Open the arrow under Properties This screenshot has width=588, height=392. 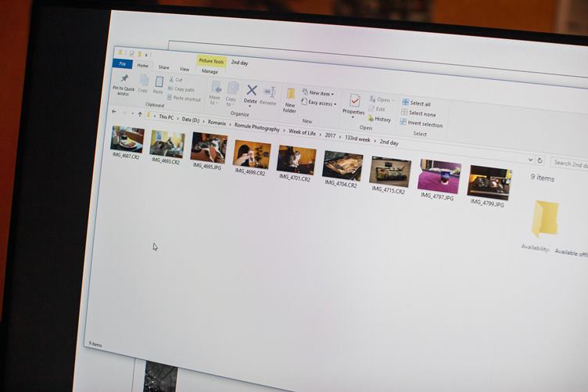pos(353,117)
